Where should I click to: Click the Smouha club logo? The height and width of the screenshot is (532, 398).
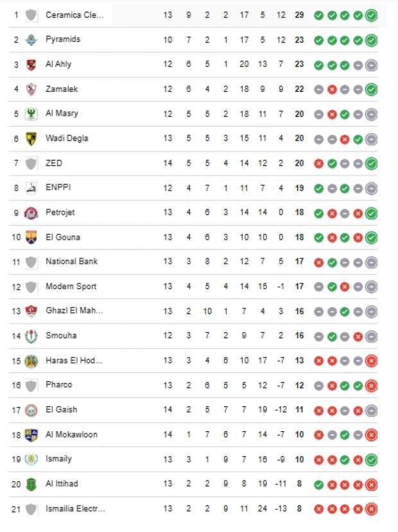(31, 336)
